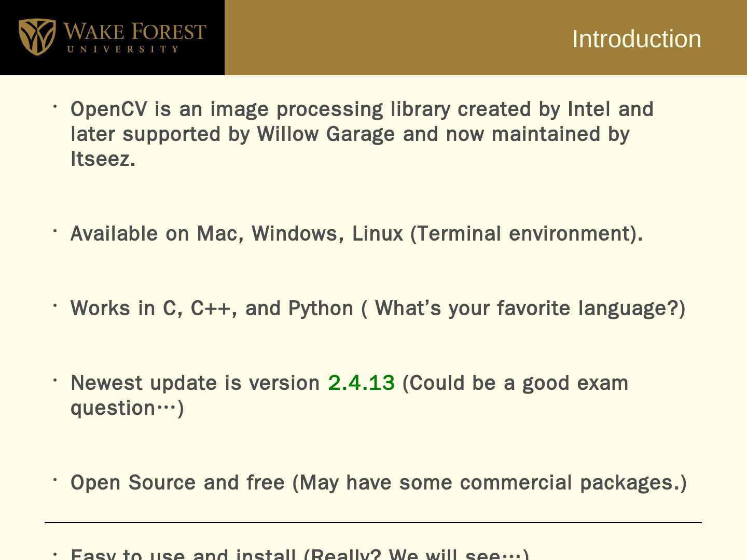Click the partially visible "Easy to use and install" line

click(299, 554)
